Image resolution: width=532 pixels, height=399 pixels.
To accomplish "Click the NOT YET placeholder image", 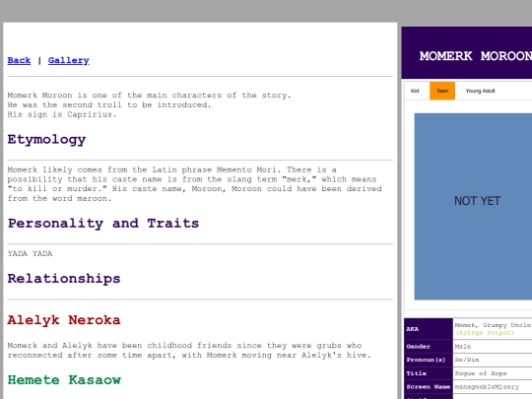I will [x=473, y=206].
